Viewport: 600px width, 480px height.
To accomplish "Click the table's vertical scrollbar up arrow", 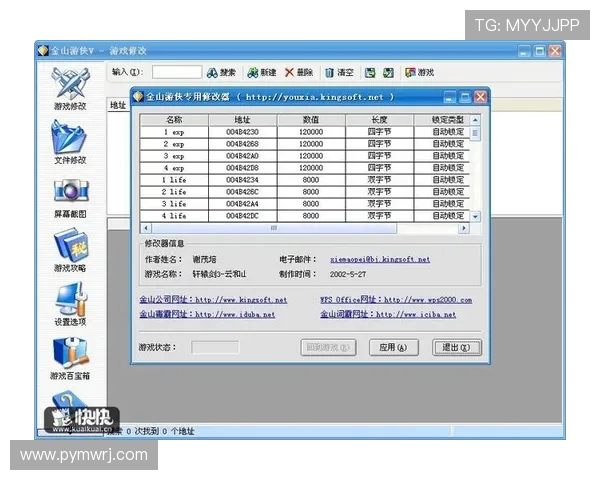I will (475, 120).
